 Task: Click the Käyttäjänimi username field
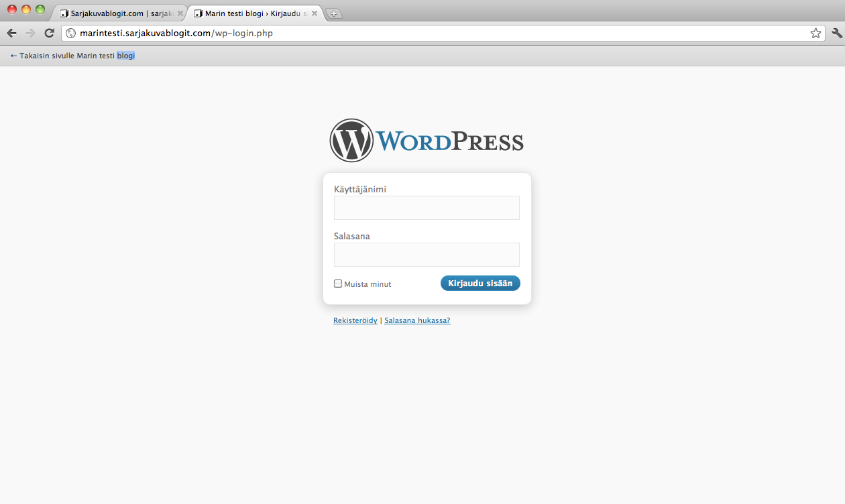click(427, 208)
